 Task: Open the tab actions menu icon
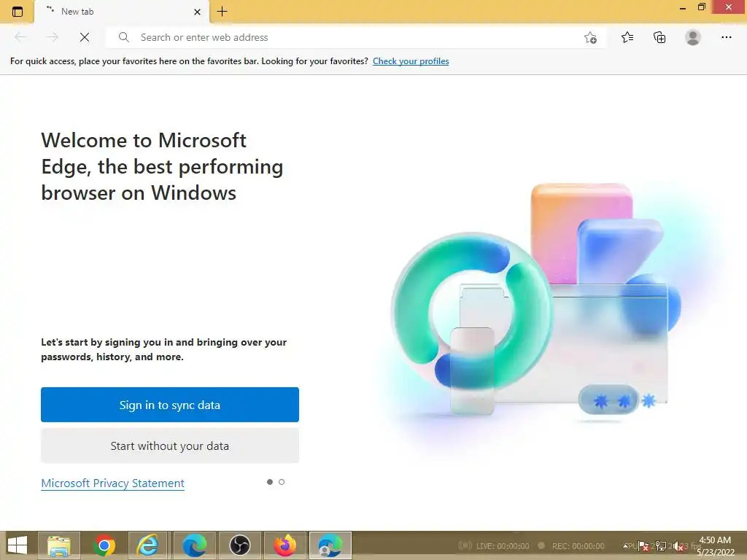[x=18, y=12]
